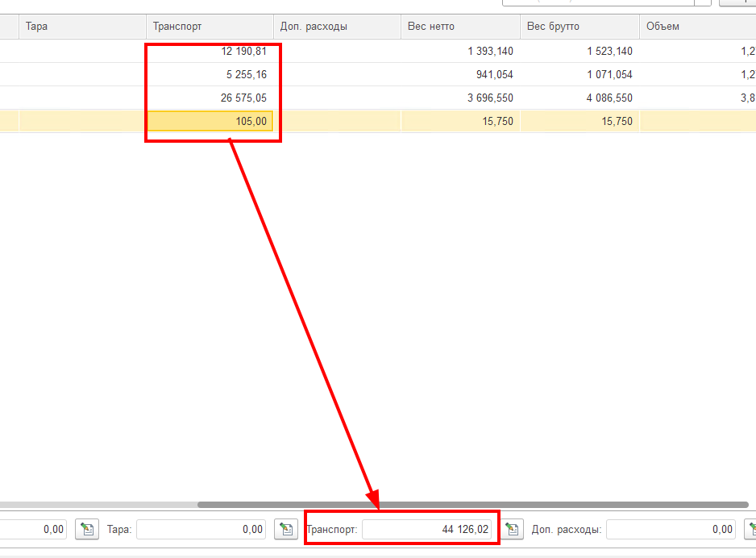Viewport: 756px width, 558px height.
Task: Click the distribute icon left of Транспорт total
Action: point(286,529)
